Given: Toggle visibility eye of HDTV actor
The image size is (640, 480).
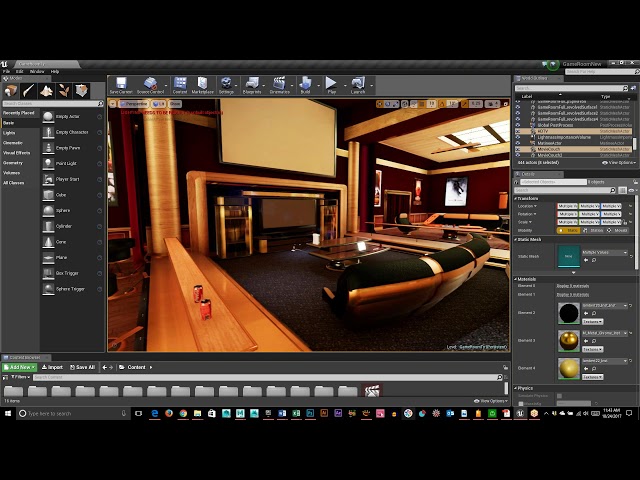Looking at the screenshot, I should (x=518, y=131).
